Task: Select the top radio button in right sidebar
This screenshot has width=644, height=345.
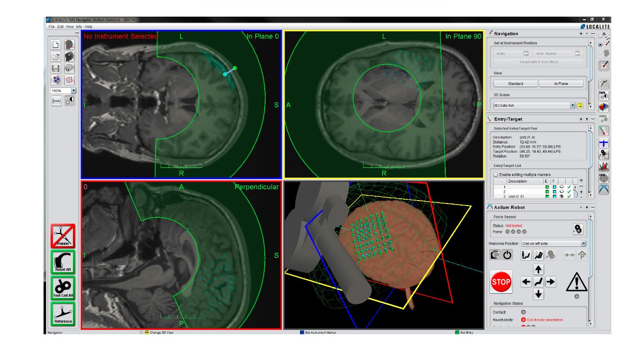Action: pos(600,36)
